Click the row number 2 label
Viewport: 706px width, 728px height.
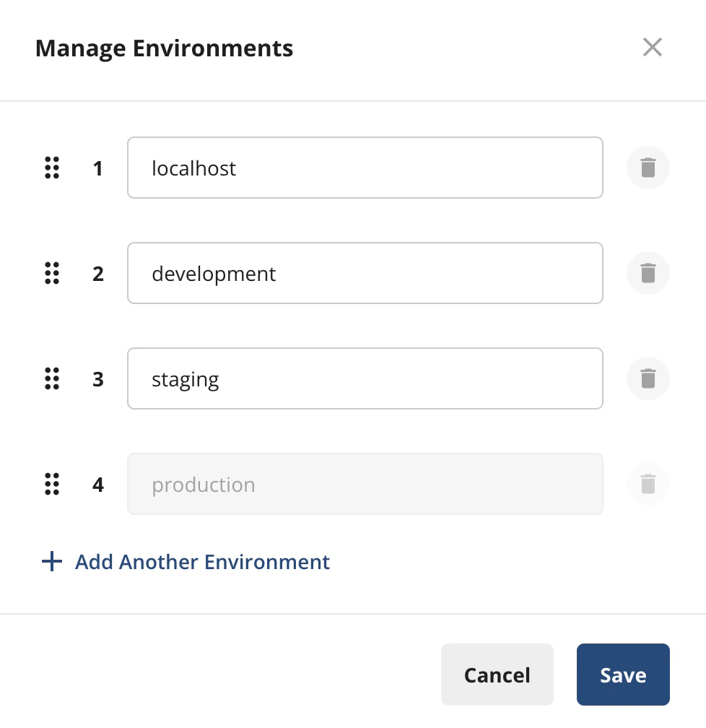[x=98, y=274]
